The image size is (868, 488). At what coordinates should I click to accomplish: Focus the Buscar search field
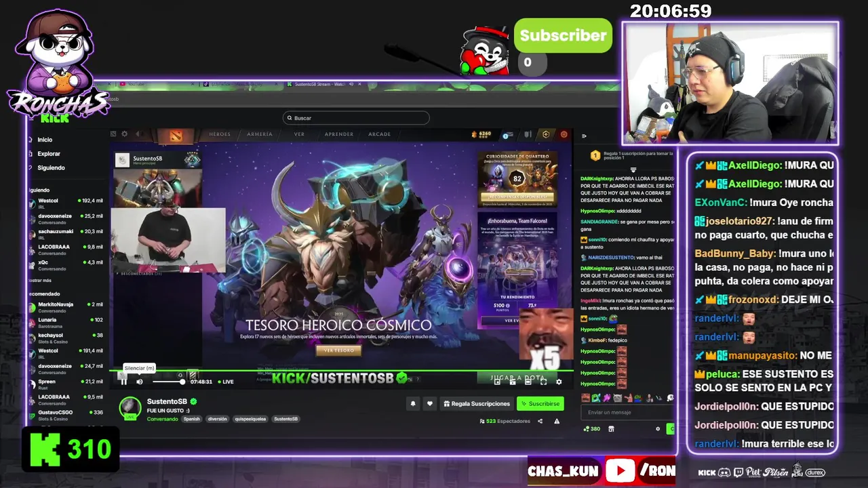tap(356, 118)
